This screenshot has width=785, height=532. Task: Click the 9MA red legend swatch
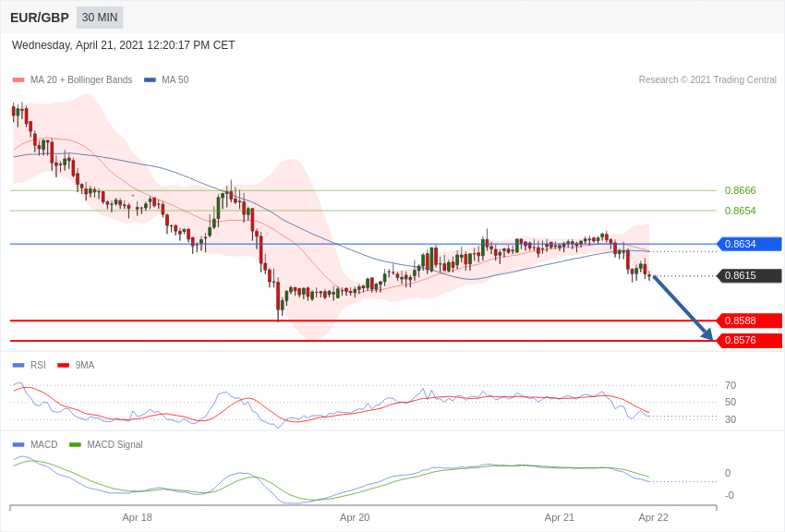pos(64,366)
